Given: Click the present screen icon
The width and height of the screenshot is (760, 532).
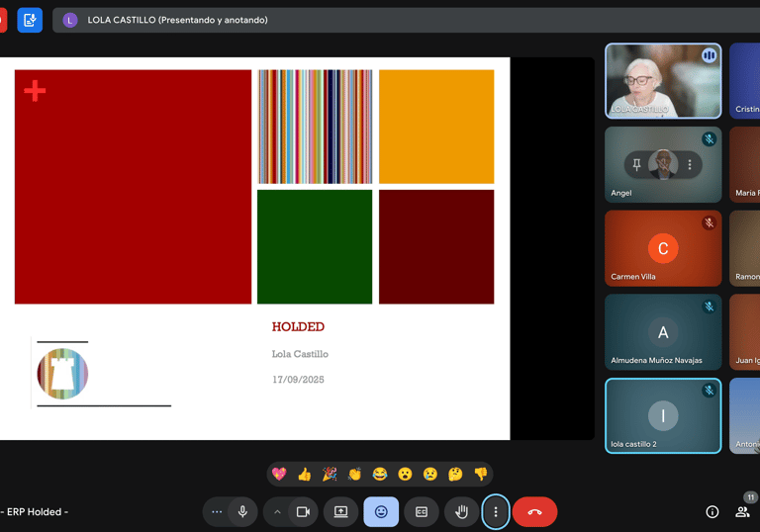Looking at the screenshot, I should tap(340, 511).
